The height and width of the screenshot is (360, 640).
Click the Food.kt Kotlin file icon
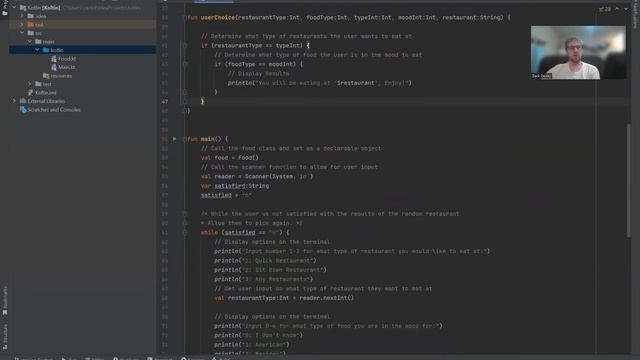click(x=54, y=59)
